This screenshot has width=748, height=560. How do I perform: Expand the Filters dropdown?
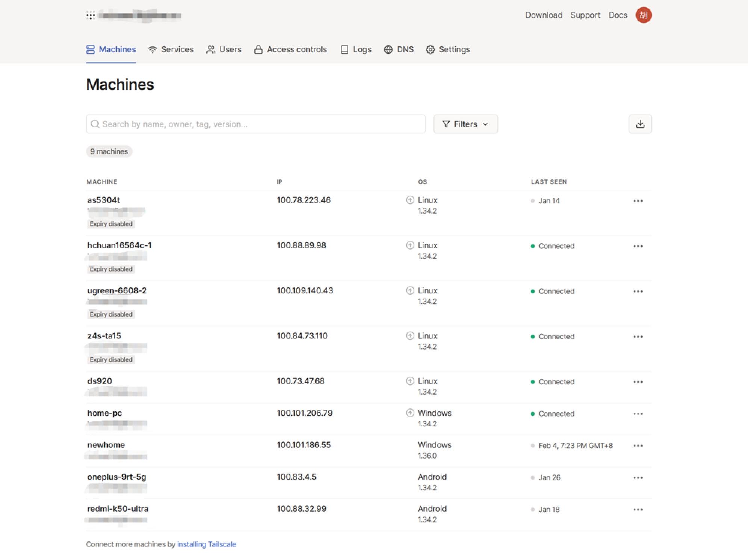pyautogui.click(x=465, y=124)
